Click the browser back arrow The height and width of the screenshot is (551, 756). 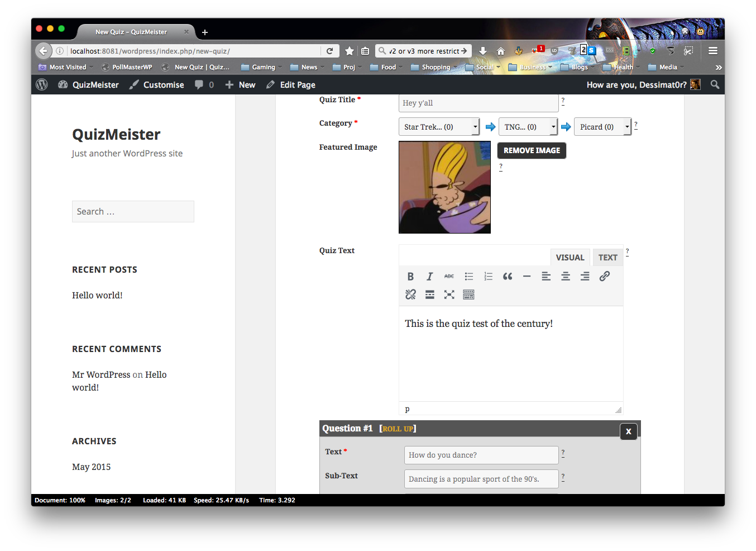pyautogui.click(x=44, y=51)
